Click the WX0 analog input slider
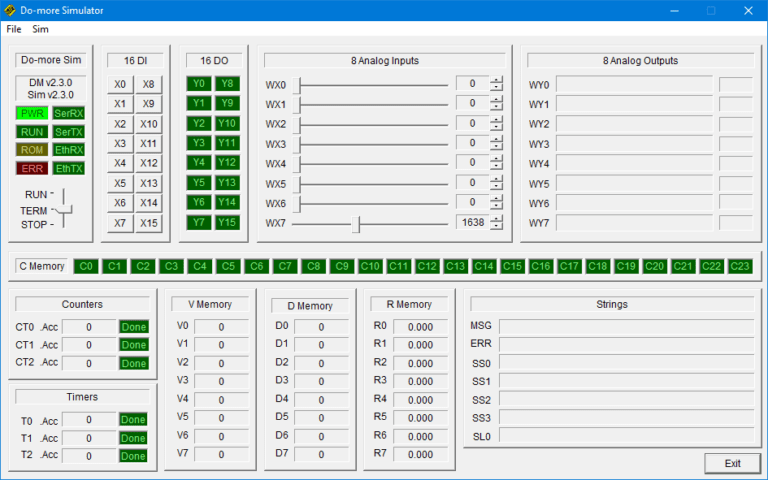The width and height of the screenshot is (768, 480). (370, 85)
